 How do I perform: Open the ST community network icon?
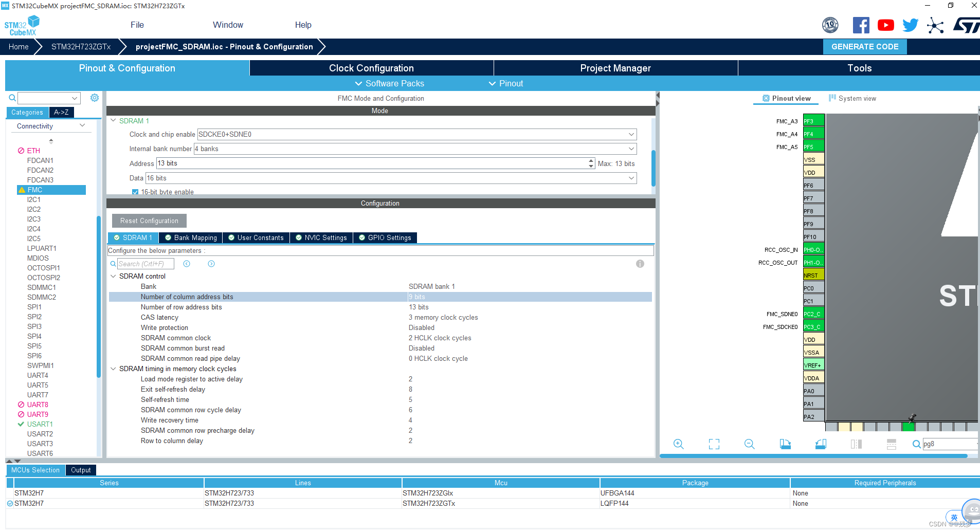(935, 25)
